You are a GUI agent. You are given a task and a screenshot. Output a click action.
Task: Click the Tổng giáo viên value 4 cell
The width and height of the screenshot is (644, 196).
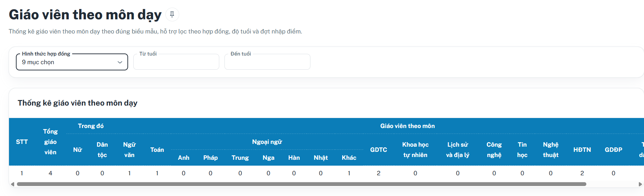point(50,173)
